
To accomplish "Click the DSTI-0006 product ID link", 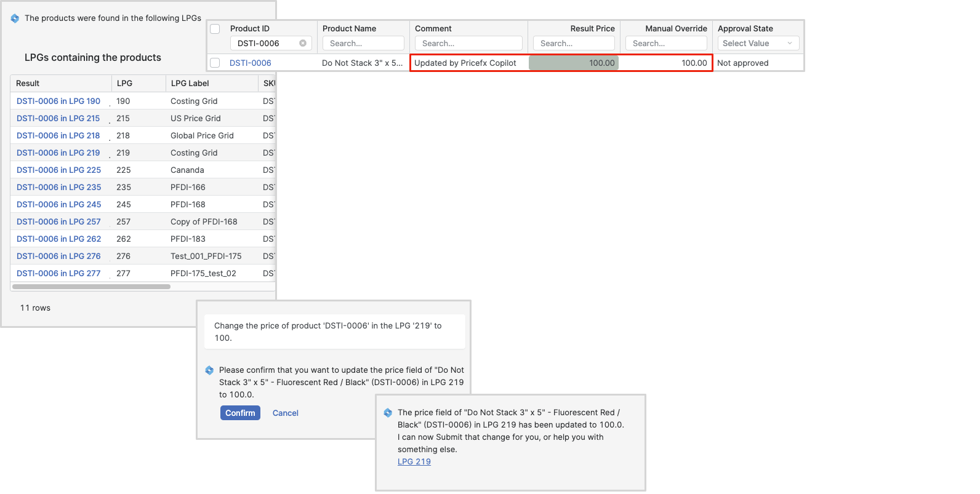I will [x=250, y=63].
